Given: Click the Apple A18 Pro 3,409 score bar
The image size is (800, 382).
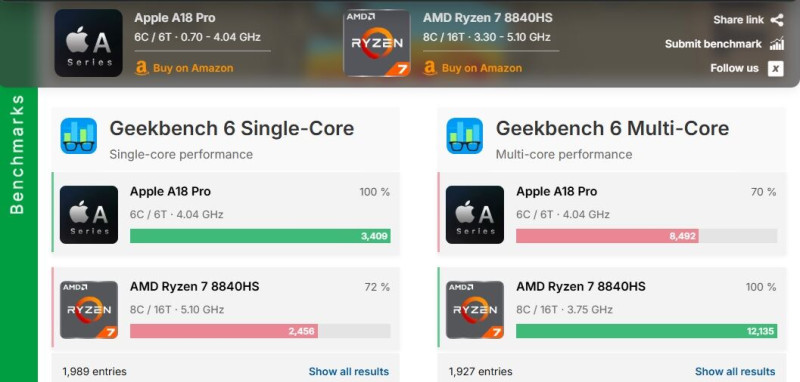Looking at the screenshot, I should coord(260,236).
